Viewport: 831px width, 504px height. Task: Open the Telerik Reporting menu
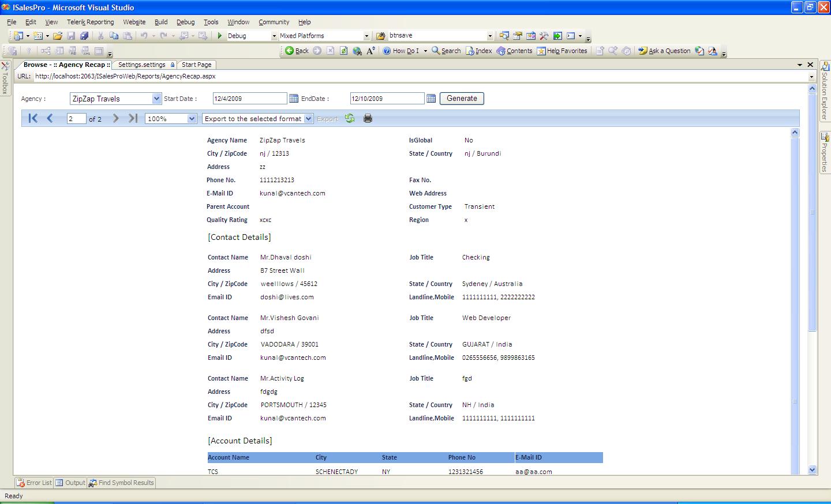click(91, 22)
